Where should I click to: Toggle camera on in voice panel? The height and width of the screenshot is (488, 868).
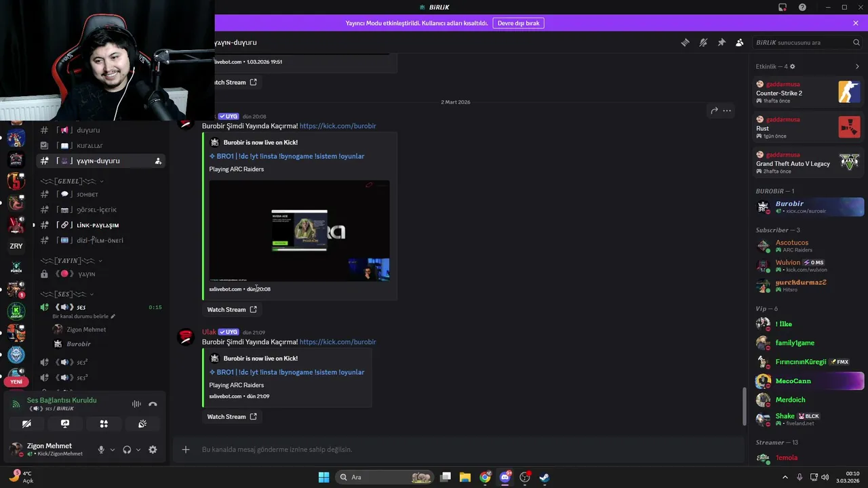26,424
